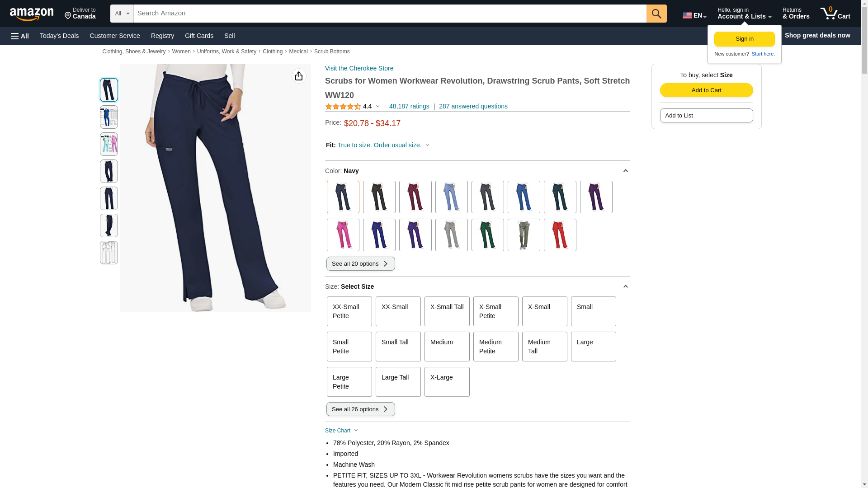The image size is (868, 488).
Task: Open the All hamburger menu
Action: coord(20,36)
